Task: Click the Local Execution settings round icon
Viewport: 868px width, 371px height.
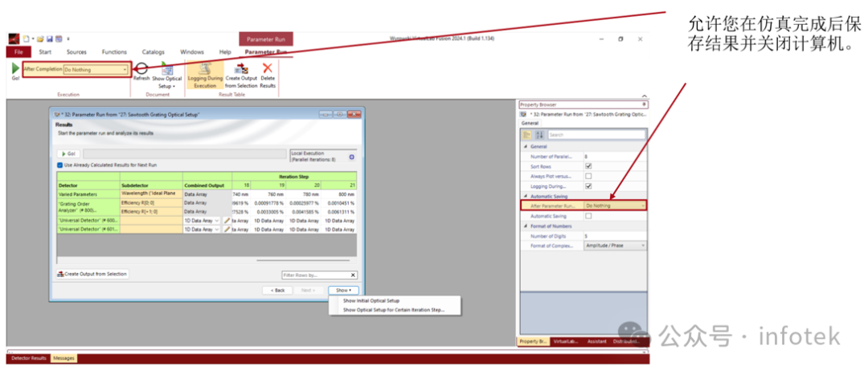Action: pyautogui.click(x=351, y=157)
